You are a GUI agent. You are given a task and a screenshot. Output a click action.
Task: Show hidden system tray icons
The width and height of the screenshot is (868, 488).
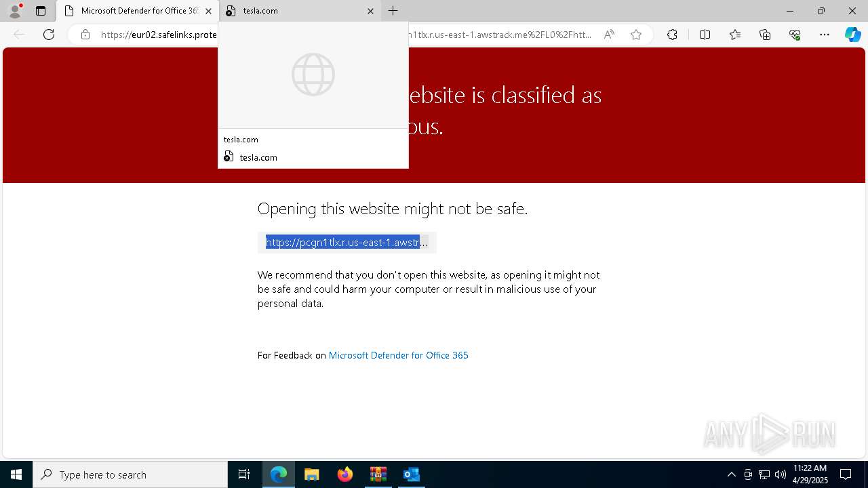[731, 474]
